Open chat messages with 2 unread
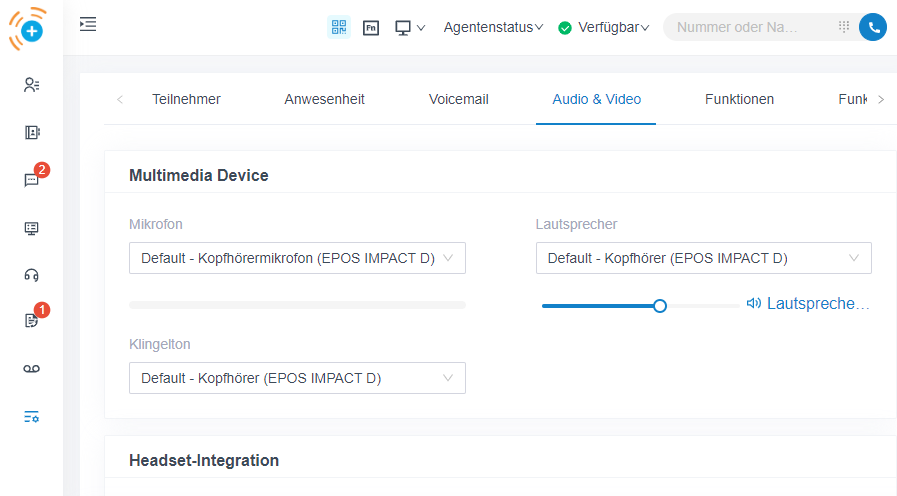Screen dimensions: 897x496 pyautogui.click(x=31, y=180)
